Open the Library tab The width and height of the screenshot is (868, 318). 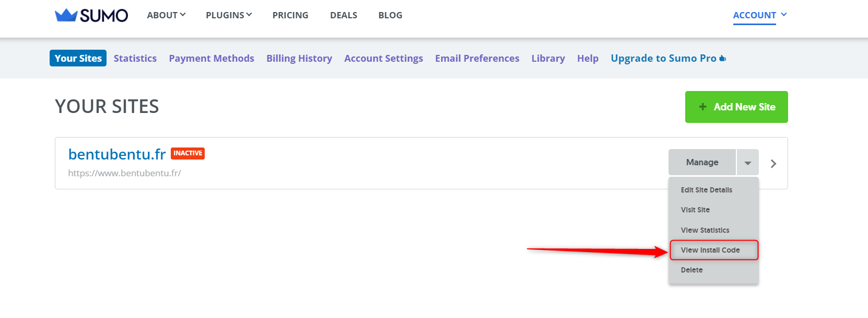coord(548,58)
